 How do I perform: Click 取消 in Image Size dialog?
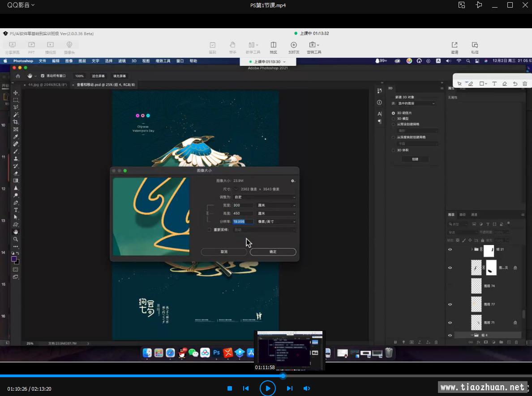coord(224,252)
